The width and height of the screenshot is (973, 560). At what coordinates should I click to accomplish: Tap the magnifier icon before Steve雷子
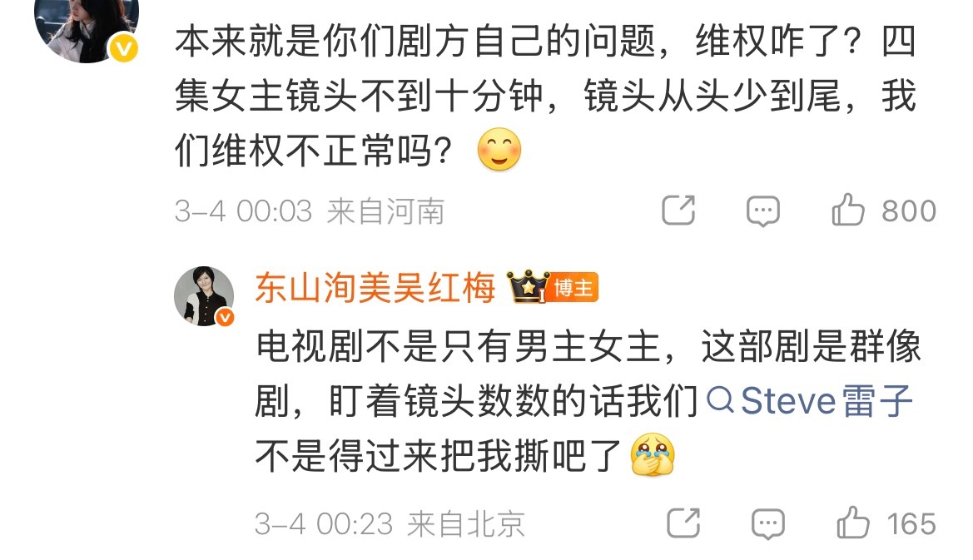720,400
